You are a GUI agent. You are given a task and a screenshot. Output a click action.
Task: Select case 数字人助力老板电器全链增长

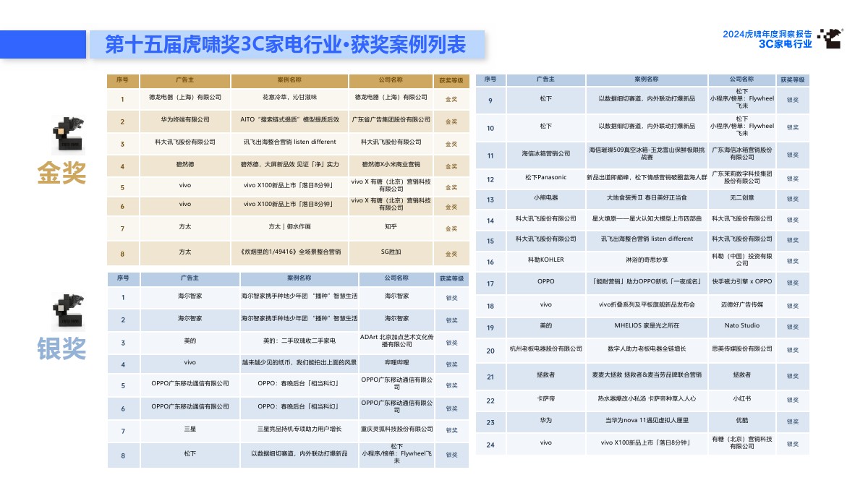coord(647,349)
